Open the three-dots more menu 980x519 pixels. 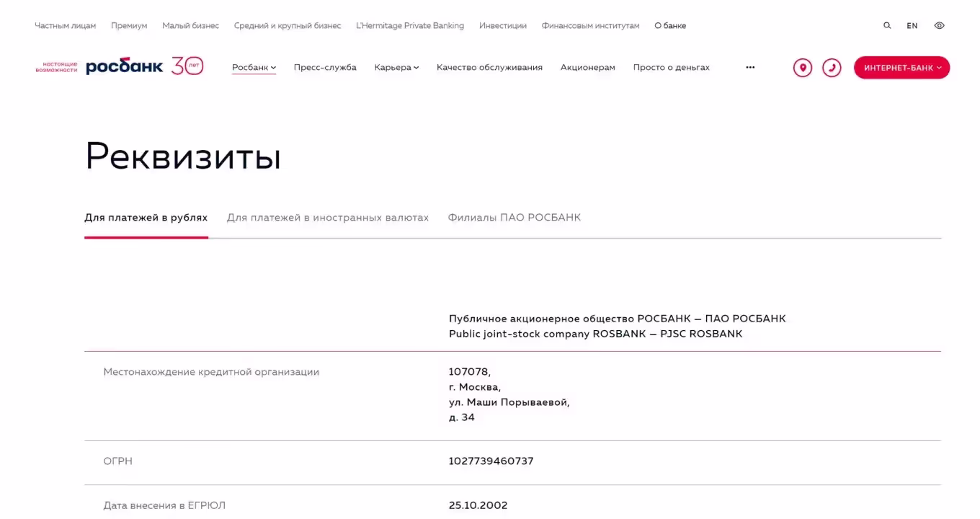click(750, 68)
